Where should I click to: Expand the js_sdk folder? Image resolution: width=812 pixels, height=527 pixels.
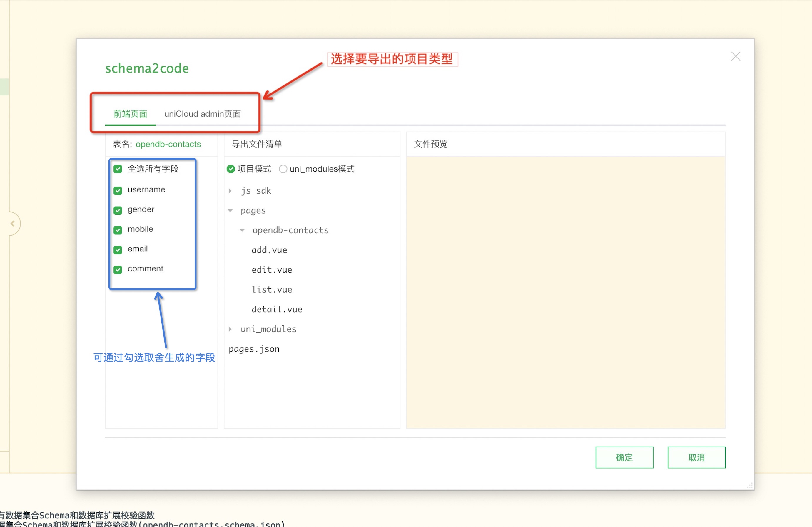click(230, 191)
